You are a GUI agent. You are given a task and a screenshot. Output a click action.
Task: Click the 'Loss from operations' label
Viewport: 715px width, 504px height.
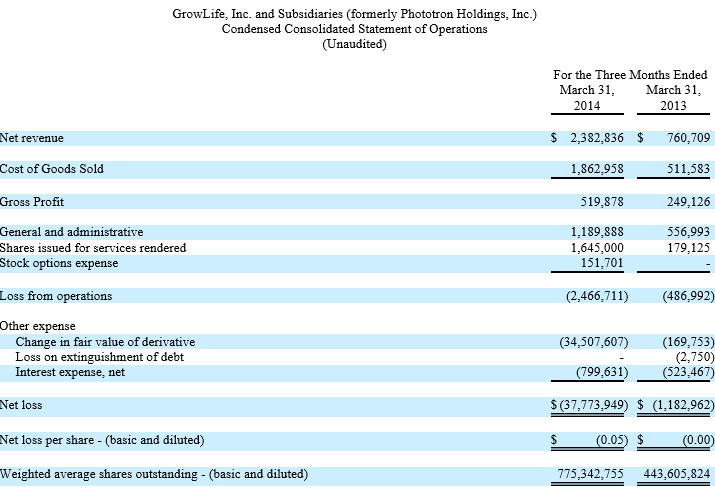click(x=56, y=296)
